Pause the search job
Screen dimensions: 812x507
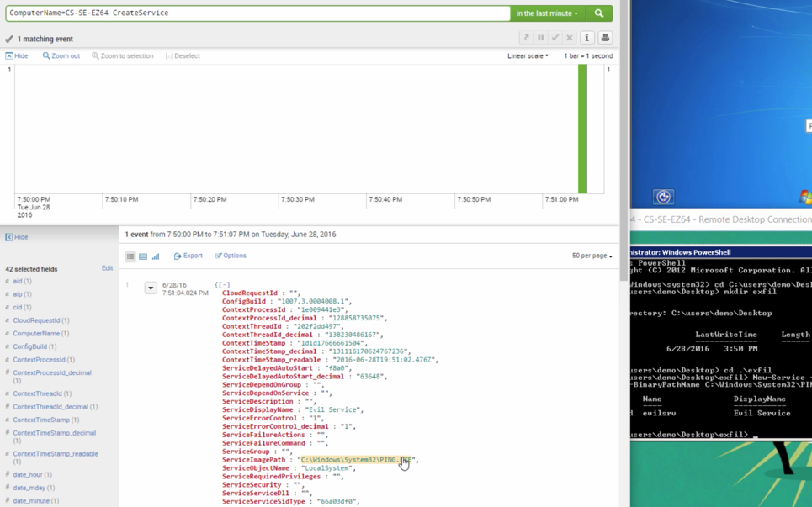tap(541, 38)
